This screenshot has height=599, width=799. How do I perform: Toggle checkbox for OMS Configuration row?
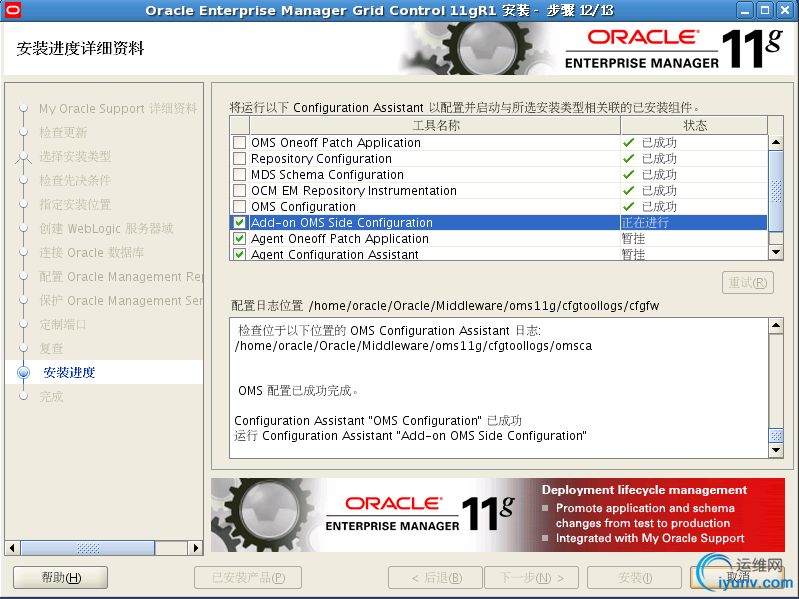coord(239,207)
